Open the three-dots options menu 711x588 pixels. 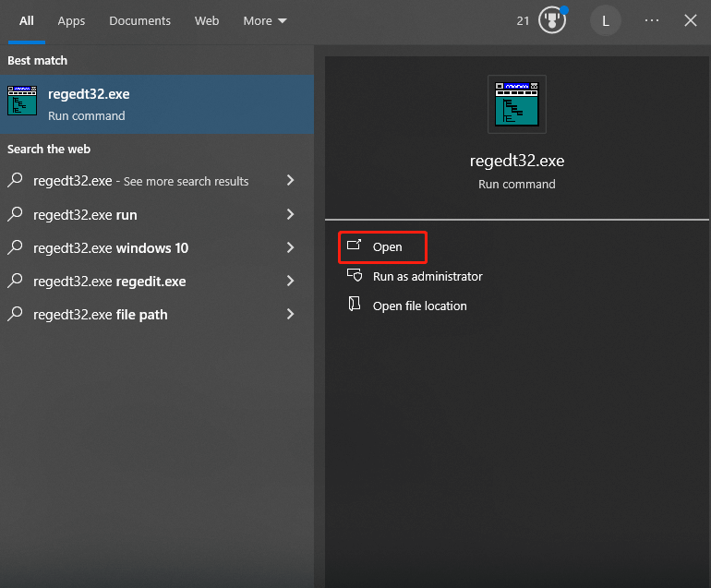652,20
